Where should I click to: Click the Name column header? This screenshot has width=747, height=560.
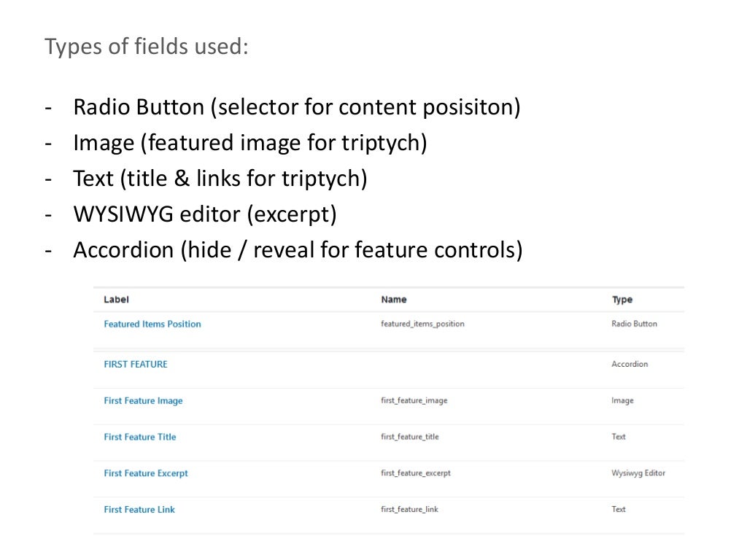point(394,300)
